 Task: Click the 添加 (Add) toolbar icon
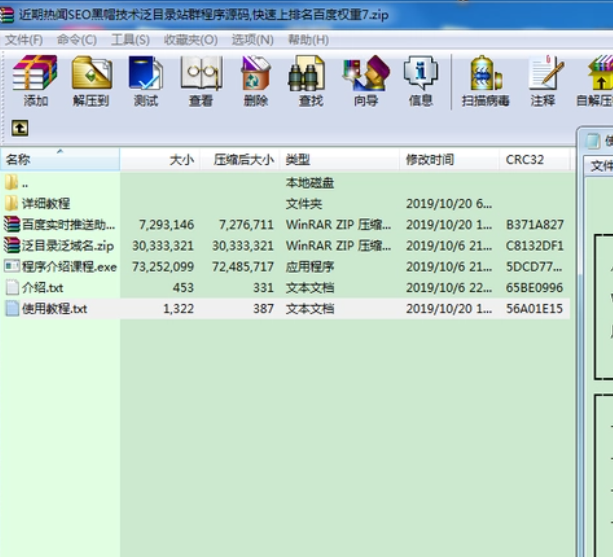point(35,73)
